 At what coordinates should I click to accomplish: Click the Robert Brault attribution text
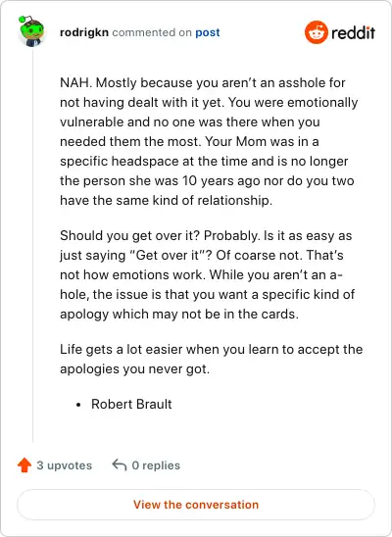131,404
